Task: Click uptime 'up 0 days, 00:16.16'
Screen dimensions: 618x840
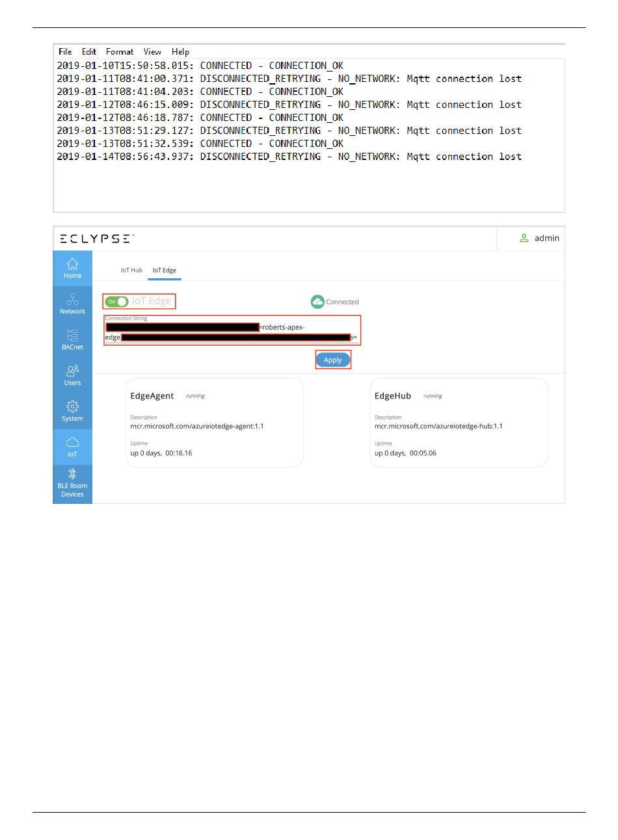Action: point(161,453)
